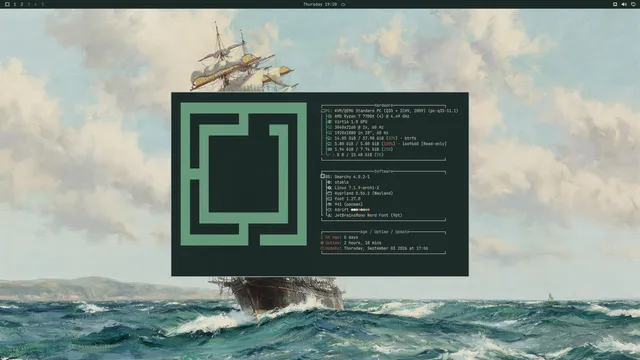This screenshot has height=360, width=640.
Task: Click the 'Virtio 1.0 GPU' text
Action: point(351,122)
